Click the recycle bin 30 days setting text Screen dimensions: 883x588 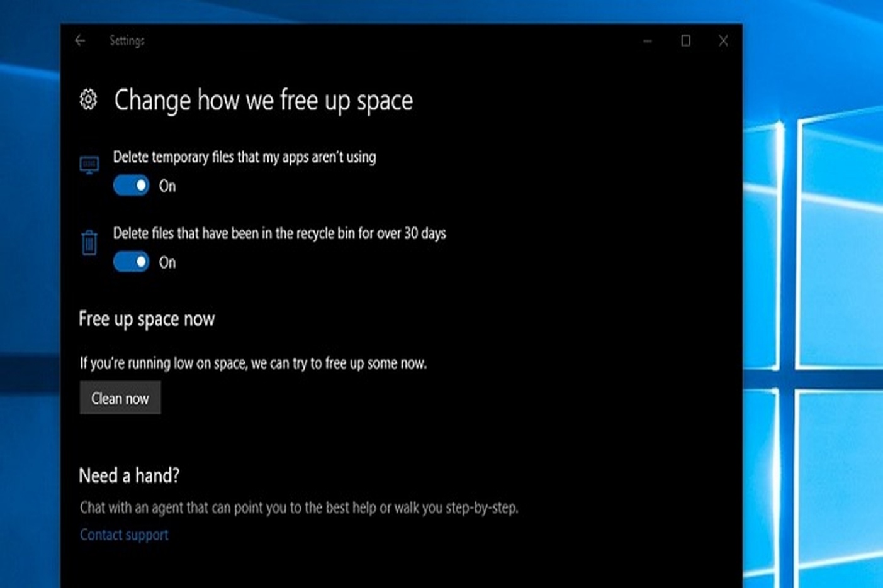coord(279,233)
